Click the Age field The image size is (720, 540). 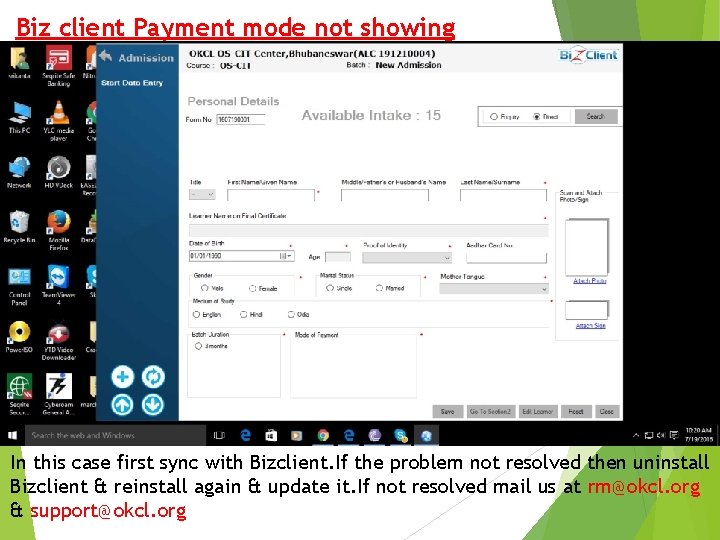(338, 257)
